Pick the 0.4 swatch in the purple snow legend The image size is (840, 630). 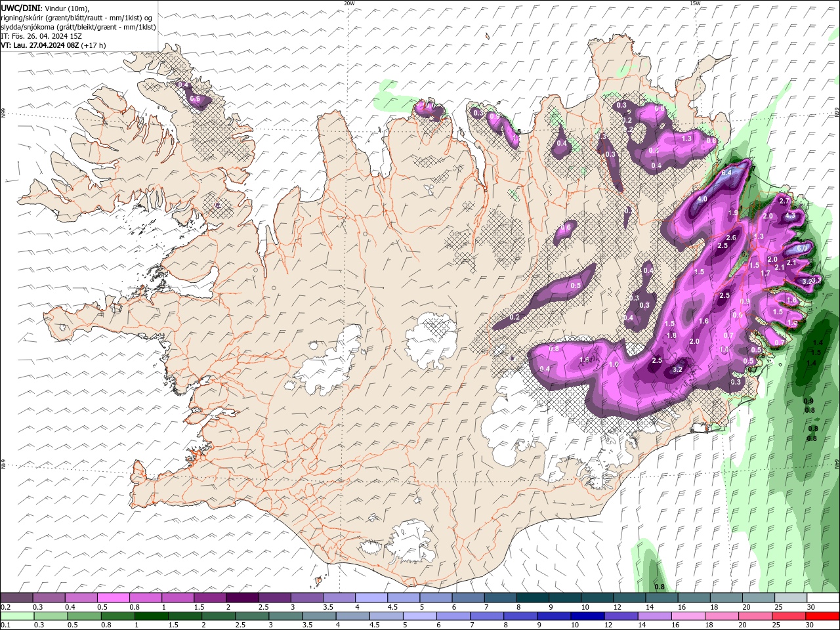(x=81, y=598)
